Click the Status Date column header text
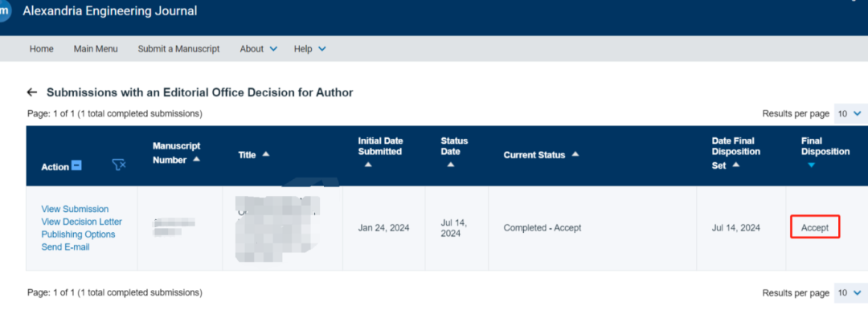Viewport: 868px width, 314px height. [454, 146]
